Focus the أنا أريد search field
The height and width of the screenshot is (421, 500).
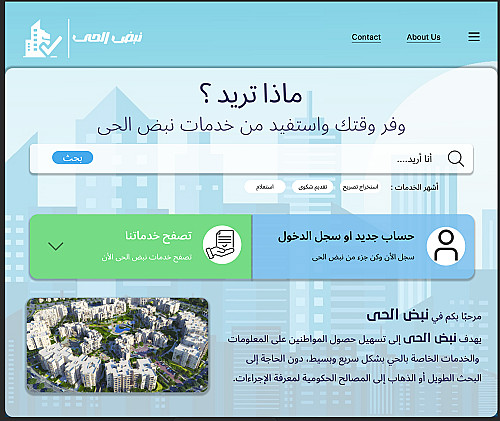tap(251, 159)
